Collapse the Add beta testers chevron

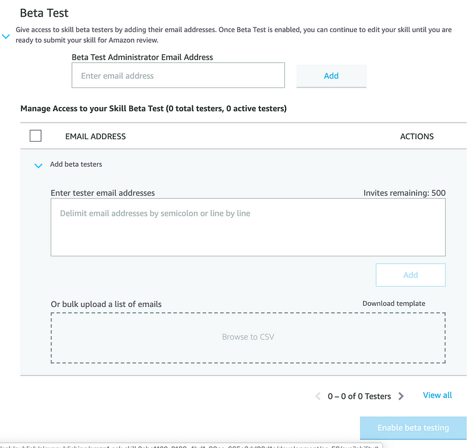[x=39, y=165]
